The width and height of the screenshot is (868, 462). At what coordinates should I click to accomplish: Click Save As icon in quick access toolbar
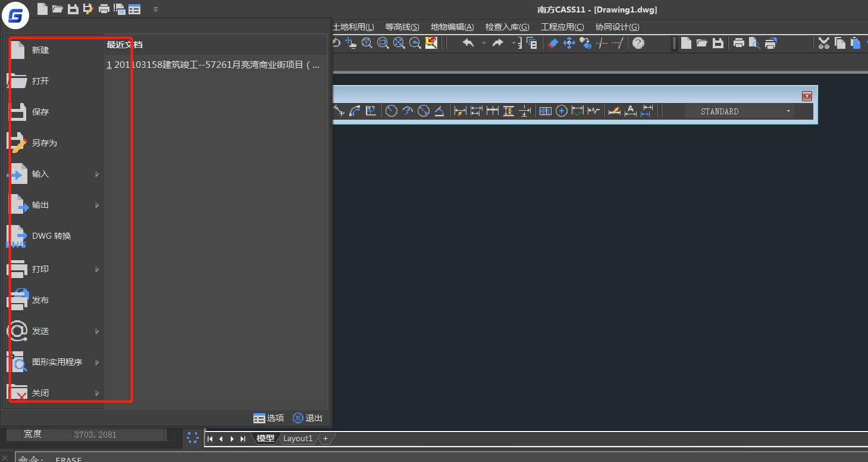pos(88,9)
